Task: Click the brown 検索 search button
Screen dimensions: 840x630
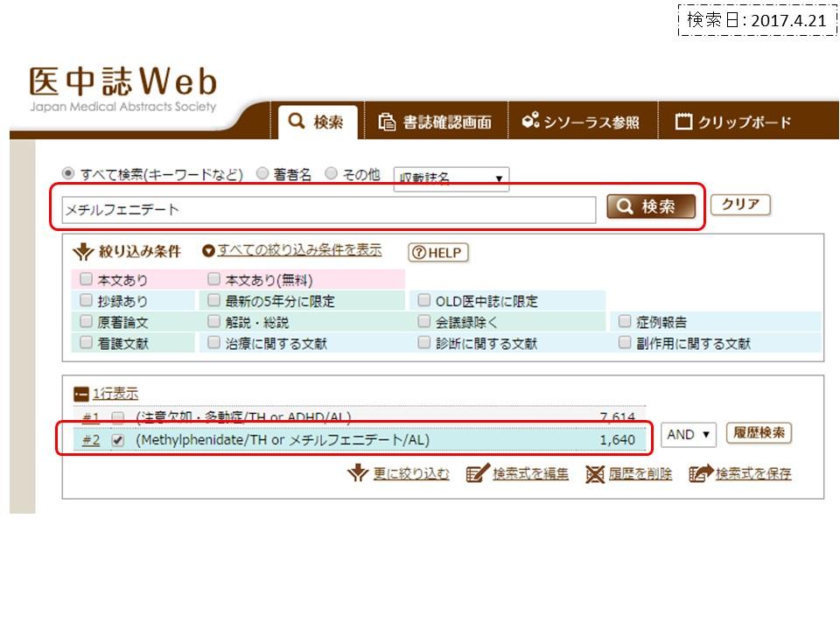Action: [650, 206]
